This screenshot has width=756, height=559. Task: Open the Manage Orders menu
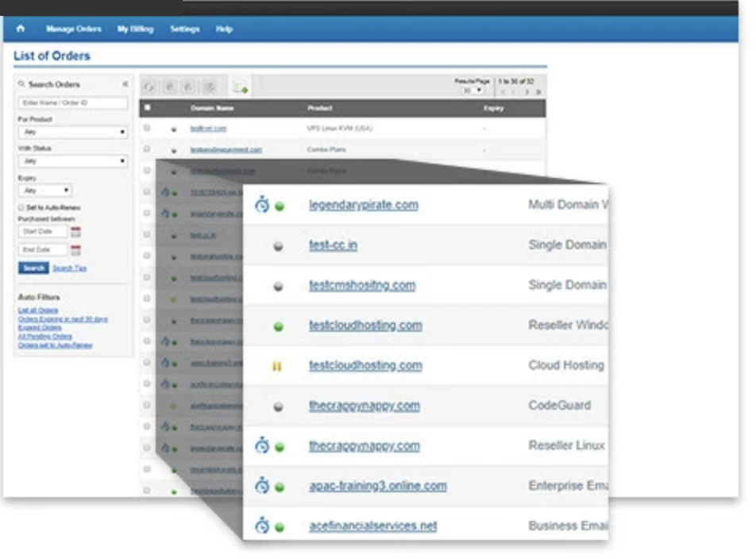(x=73, y=29)
